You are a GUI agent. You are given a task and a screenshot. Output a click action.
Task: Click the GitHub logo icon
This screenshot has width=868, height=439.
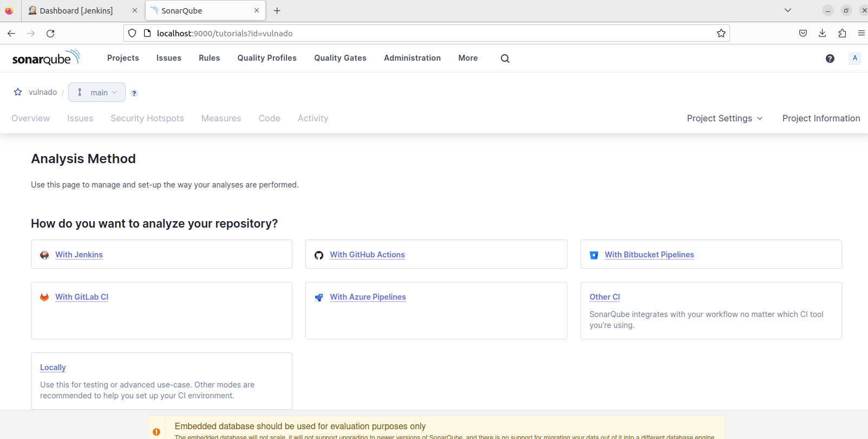click(319, 255)
